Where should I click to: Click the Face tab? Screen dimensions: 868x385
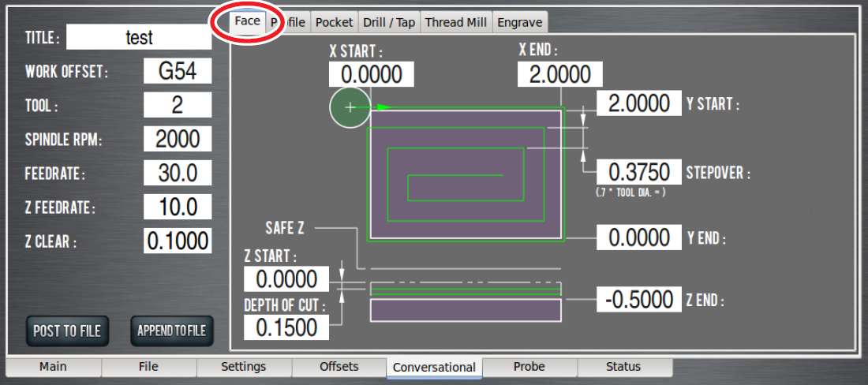[x=247, y=21]
